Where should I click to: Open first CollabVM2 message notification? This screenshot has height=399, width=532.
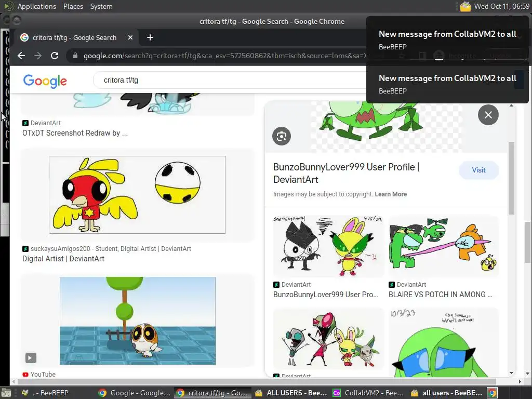[447, 40]
